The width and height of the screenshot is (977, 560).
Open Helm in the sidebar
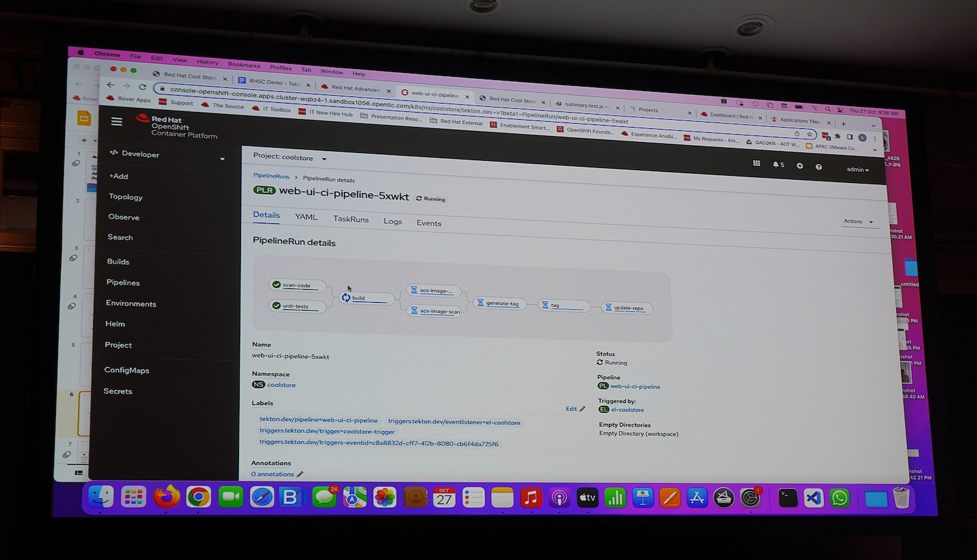coord(115,324)
